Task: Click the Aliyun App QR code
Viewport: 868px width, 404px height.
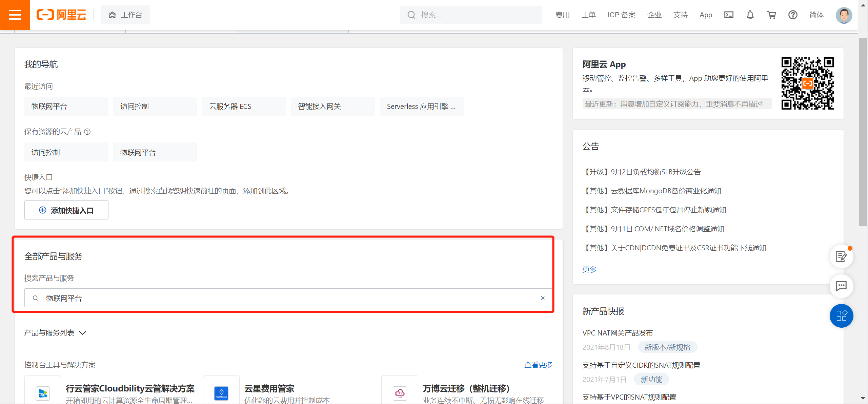Action: (x=807, y=83)
